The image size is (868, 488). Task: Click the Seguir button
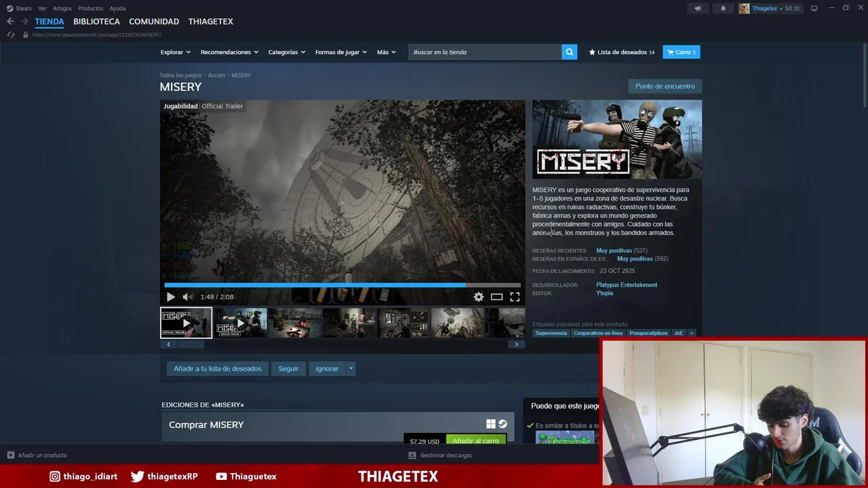(x=288, y=369)
